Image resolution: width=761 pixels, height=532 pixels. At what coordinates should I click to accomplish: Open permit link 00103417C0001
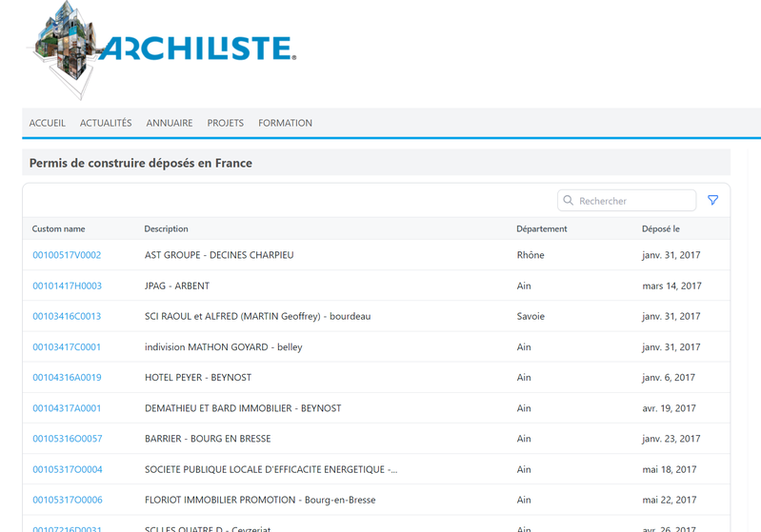(67, 347)
